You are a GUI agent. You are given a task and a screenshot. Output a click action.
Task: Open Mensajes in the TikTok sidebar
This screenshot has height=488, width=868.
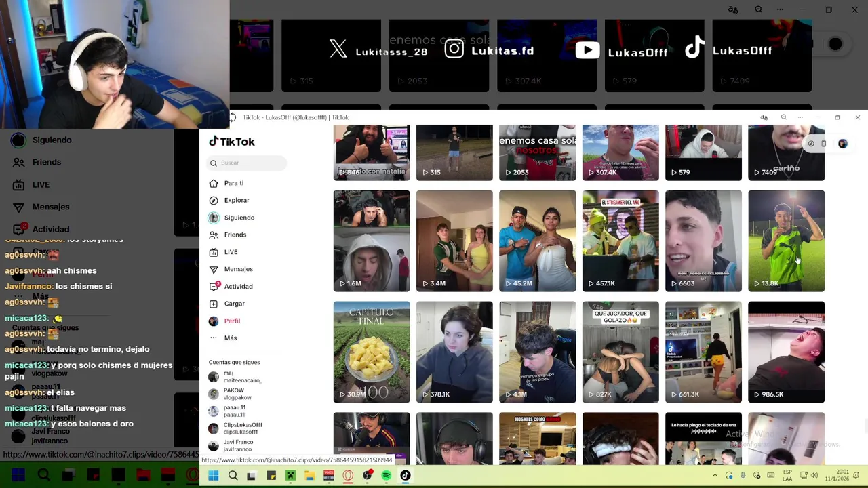pyautogui.click(x=238, y=269)
